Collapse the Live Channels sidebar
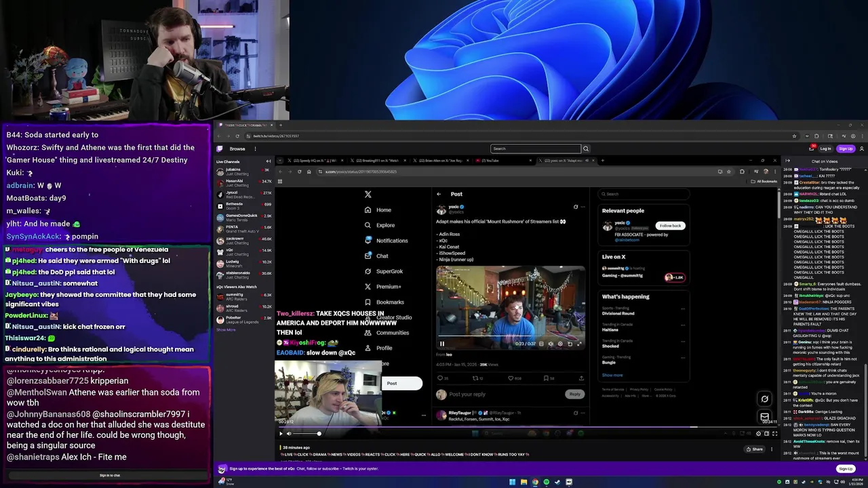The image size is (868, 488). coord(269,161)
